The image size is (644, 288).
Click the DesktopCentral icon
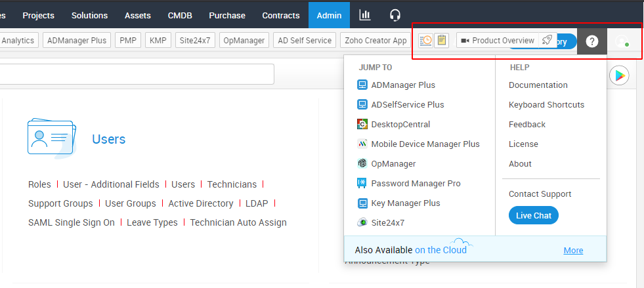[x=362, y=124]
